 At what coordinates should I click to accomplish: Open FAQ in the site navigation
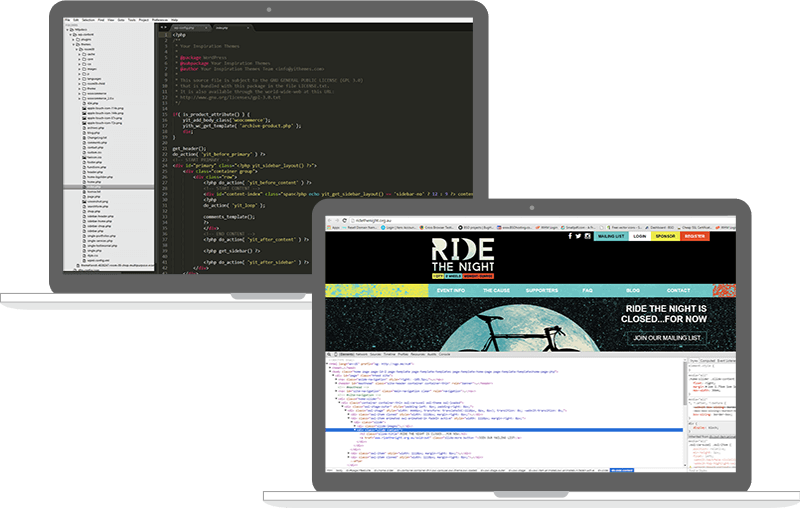tap(587, 290)
